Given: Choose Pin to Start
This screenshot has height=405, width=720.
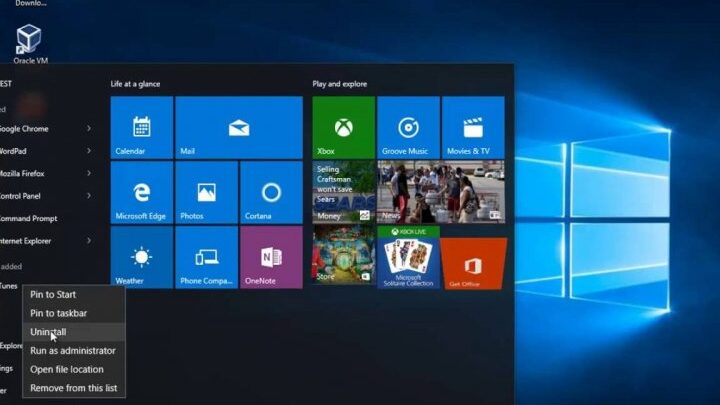Looking at the screenshot, I should pos(73,294).
